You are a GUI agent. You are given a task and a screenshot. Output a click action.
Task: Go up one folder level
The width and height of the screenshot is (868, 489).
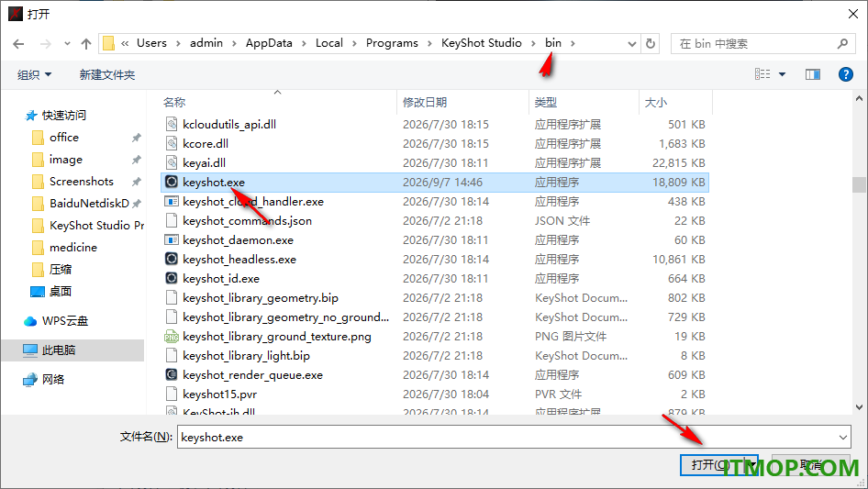click(86, 44)
